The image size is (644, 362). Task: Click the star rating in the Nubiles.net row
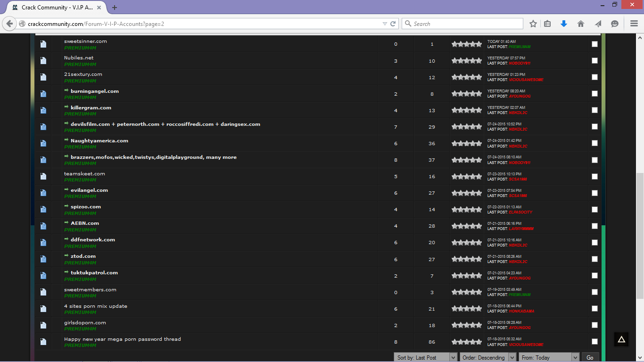pos(467,60)
